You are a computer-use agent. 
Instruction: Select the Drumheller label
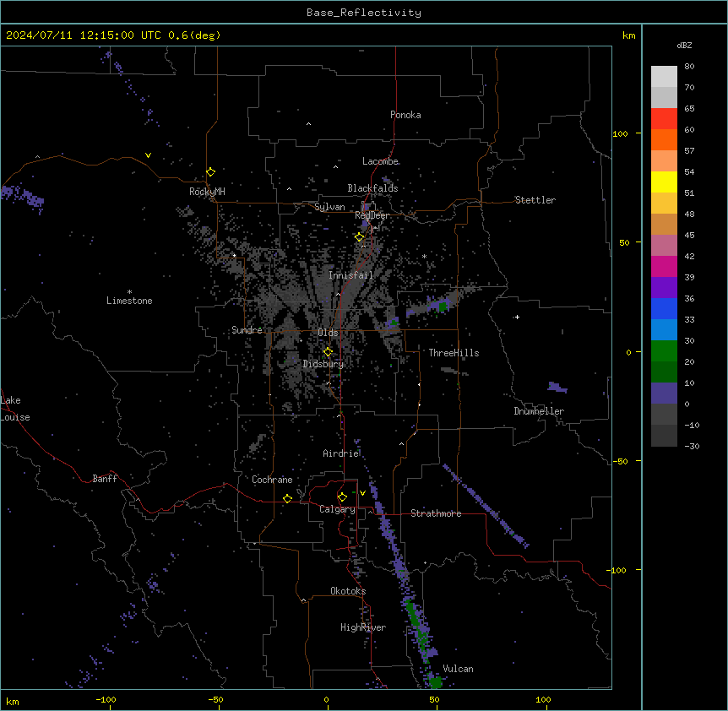pyautogui.click(x=539, y=411)
